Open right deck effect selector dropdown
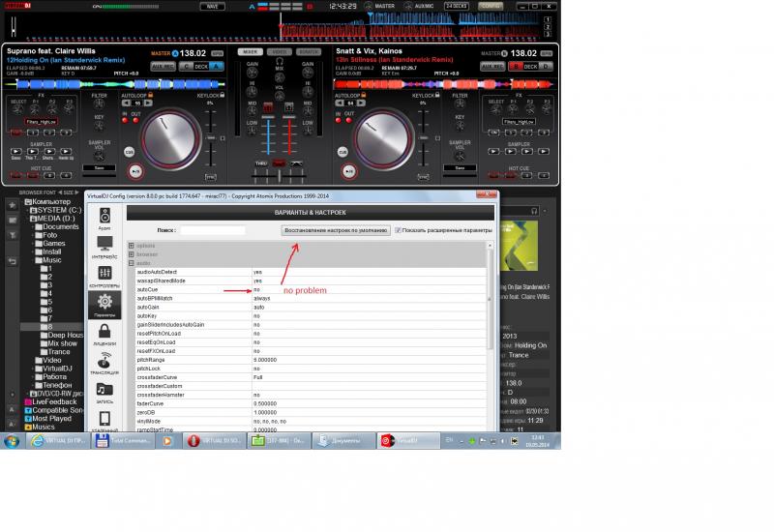The image size is (774, 532). [520, 122]
